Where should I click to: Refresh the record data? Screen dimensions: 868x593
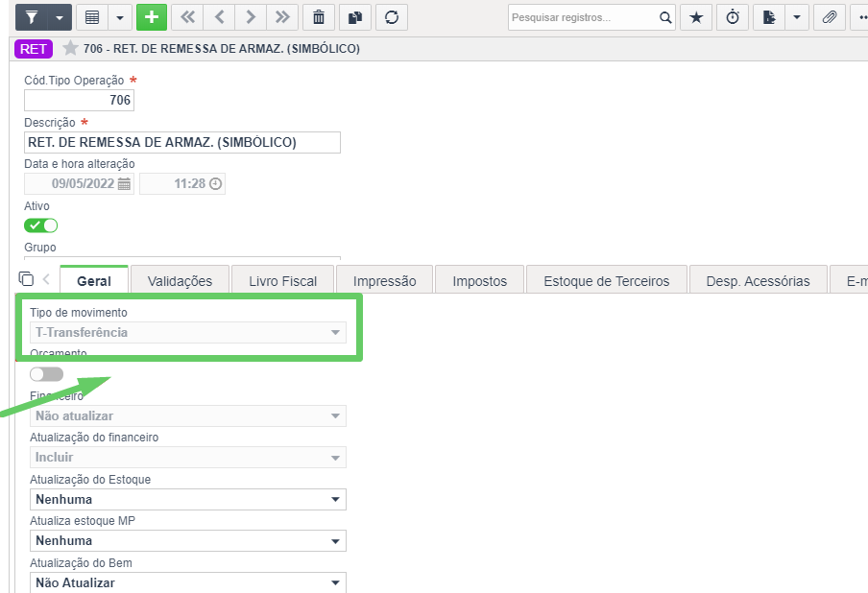point(392,17)
